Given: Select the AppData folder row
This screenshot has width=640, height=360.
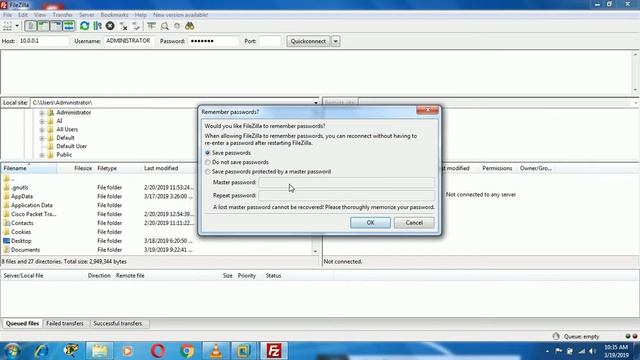Looking at the screenshot, I should tap(98, 196).
